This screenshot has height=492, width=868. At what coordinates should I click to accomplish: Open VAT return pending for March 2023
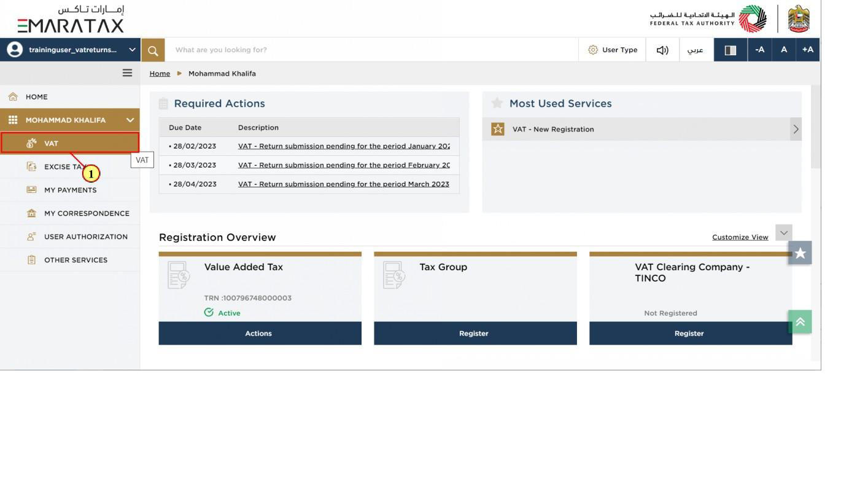tap(344, 184)
